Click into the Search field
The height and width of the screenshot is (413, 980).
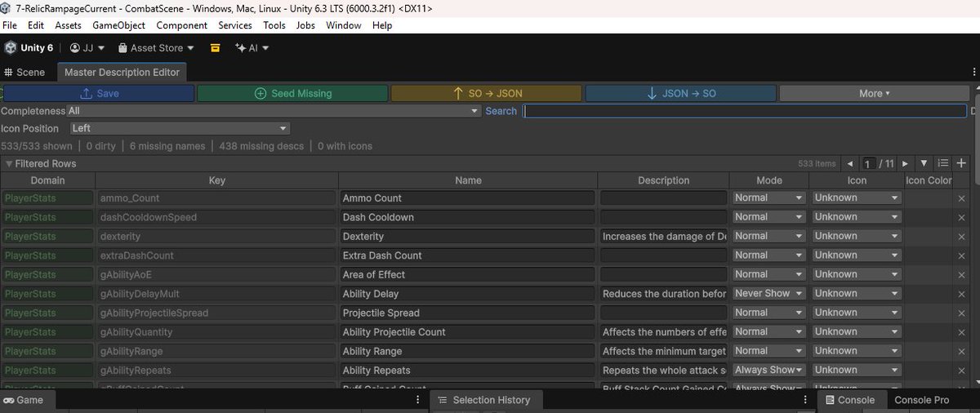tap(744, 111)
